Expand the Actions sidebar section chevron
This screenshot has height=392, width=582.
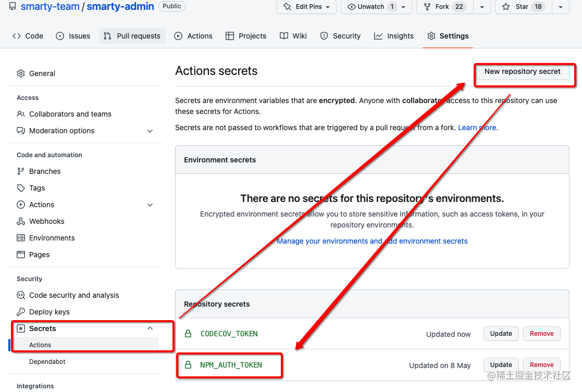tap(150, 205)
